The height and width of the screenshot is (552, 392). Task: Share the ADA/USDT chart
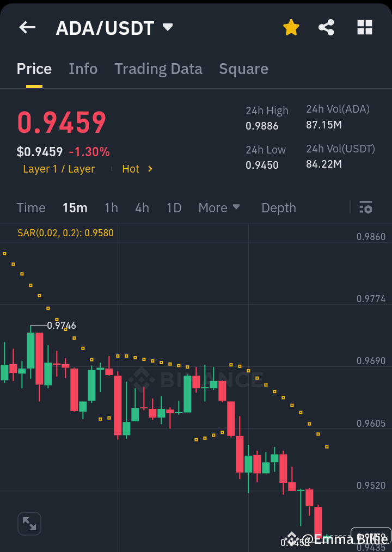point(326,27)
